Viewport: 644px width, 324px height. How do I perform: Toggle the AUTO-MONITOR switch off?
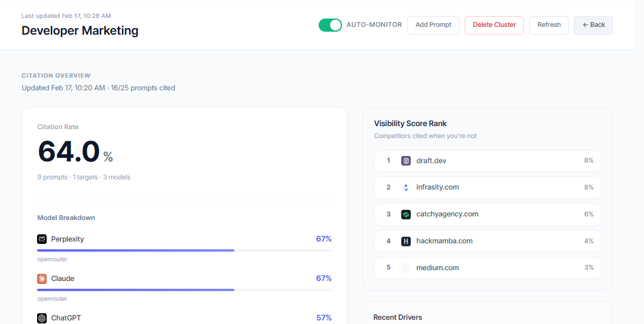[x=330, y=25]
